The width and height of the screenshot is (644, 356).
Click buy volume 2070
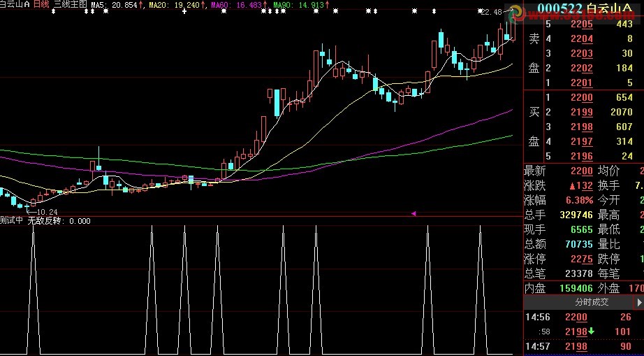[622, 112]
